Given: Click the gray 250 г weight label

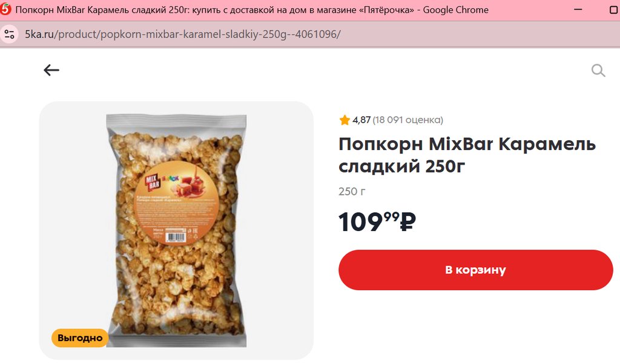Looking at the screenshot, I should [x=352, y=192].
